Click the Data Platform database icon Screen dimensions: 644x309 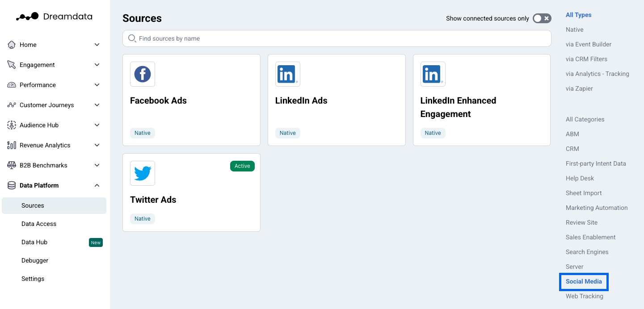click(12, 185)
